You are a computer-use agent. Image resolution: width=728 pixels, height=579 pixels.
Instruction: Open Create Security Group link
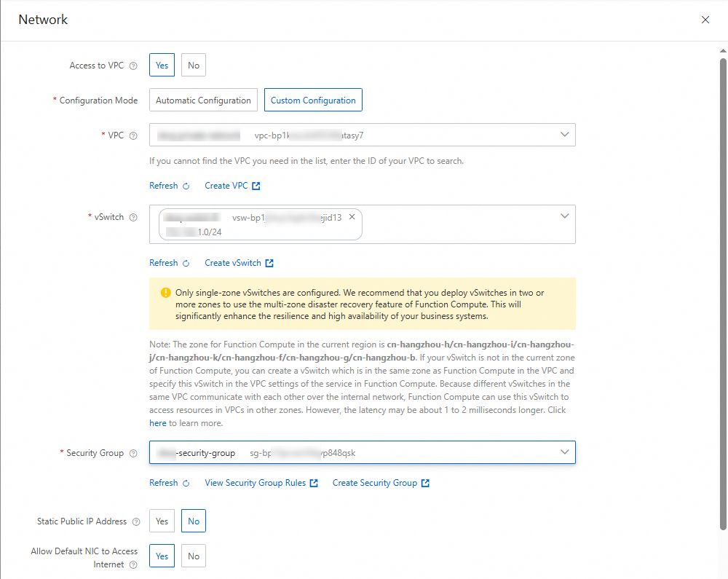(x=375, y=483)
